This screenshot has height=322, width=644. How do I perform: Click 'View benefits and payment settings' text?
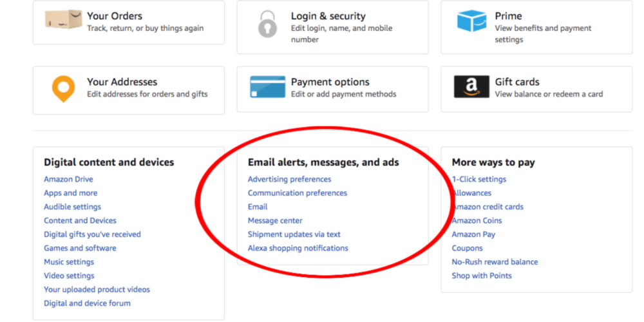point(543,34)
